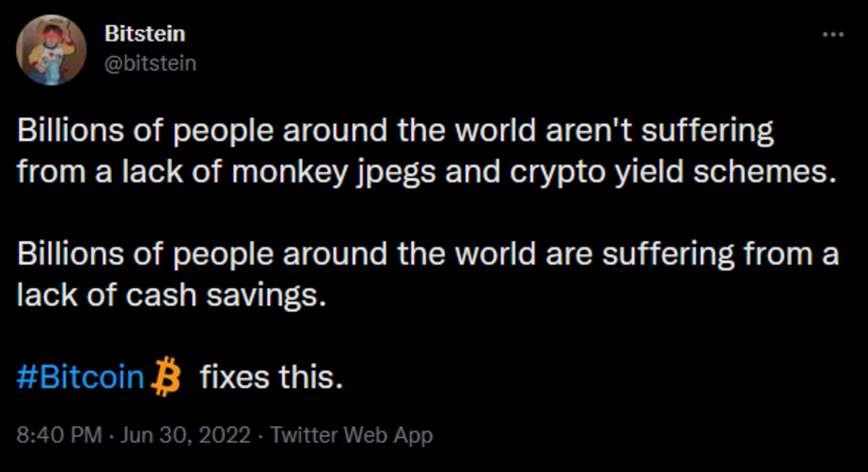Open the #Bitcoin hashtag link
This screenshot has height=472, width=868.
point(80,377)
